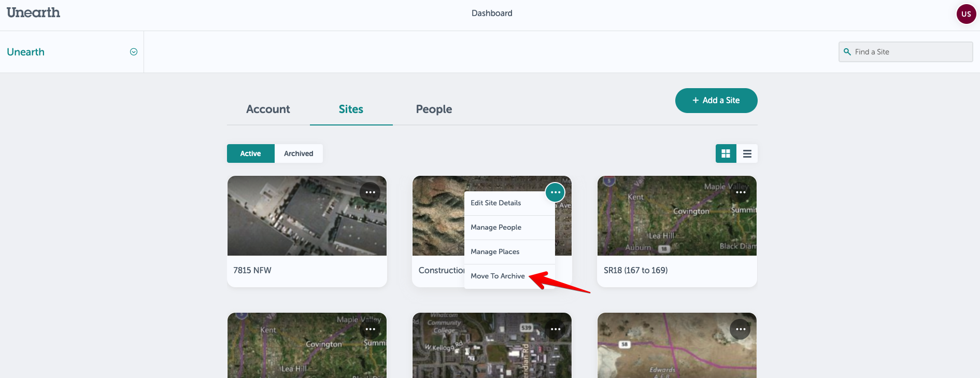Click the 7815 NFW site name
The width and height of the screenshot is (980, 378).
pyautogui.click(x=252, y=270)
